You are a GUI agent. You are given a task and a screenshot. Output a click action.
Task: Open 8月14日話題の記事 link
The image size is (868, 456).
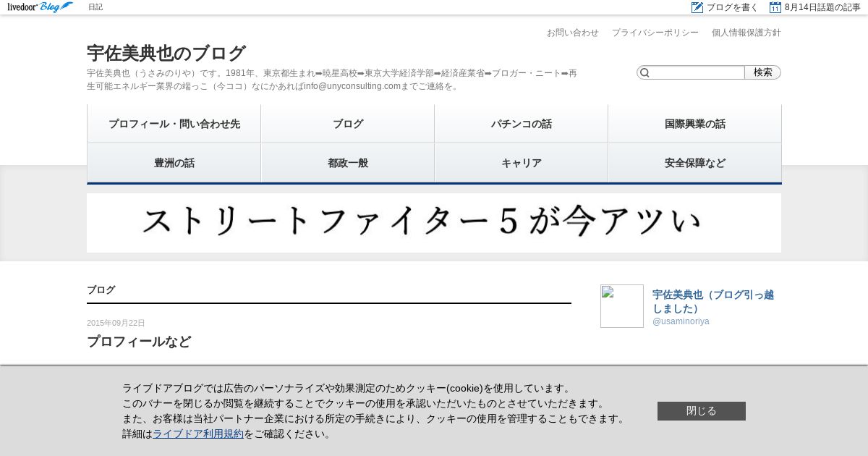click(x=822, y=7)
